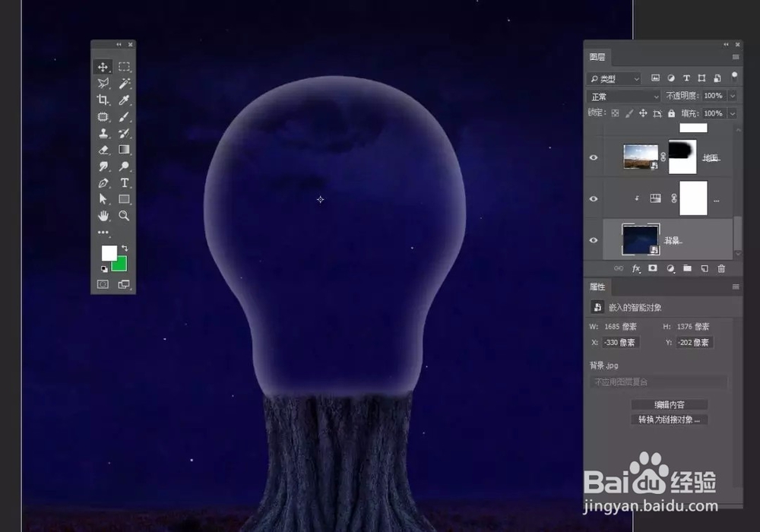This screenshot has width=760, height=532.
Task: Lock image pixels
Action: [629, 113]
